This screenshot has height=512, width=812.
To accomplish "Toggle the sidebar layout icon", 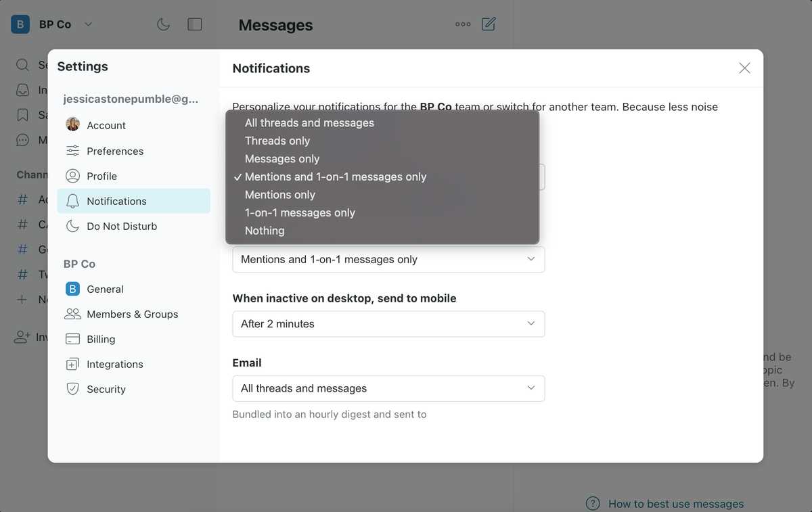I will click(x=195, y=24).
